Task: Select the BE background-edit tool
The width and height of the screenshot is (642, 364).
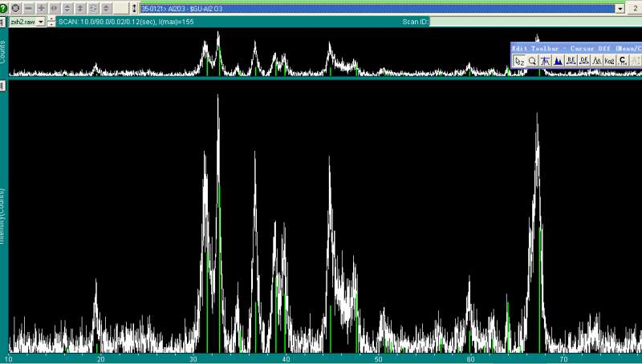Action: (571, 61)
